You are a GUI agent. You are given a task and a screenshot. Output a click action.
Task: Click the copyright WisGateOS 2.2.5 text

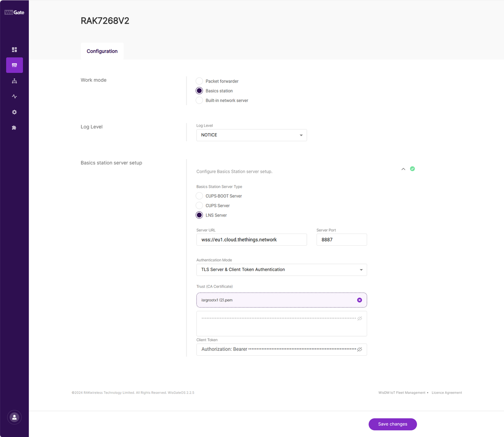(133, 392)
